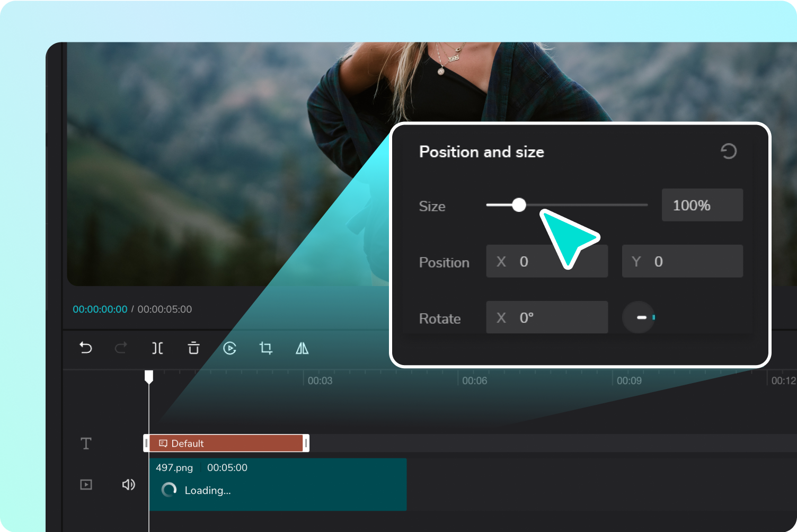The width and height of the screenshot is (797, 532).
Task: Select the 497.png video clip
Action: click(278, 485)
